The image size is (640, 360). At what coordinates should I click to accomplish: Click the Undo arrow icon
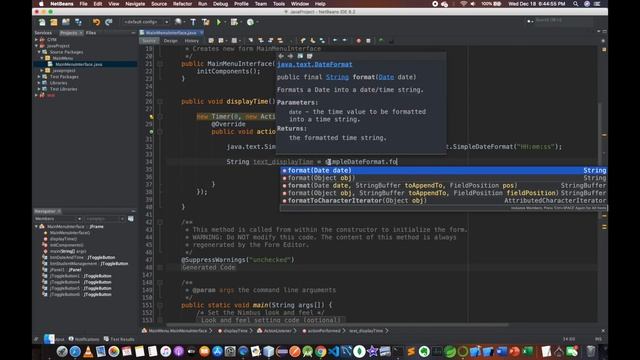pos(96,22)
